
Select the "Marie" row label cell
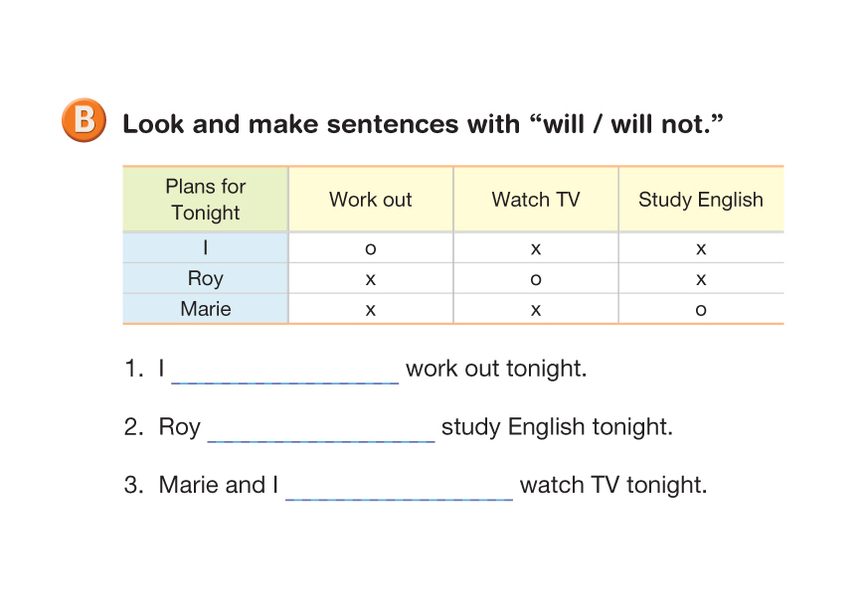205,309
